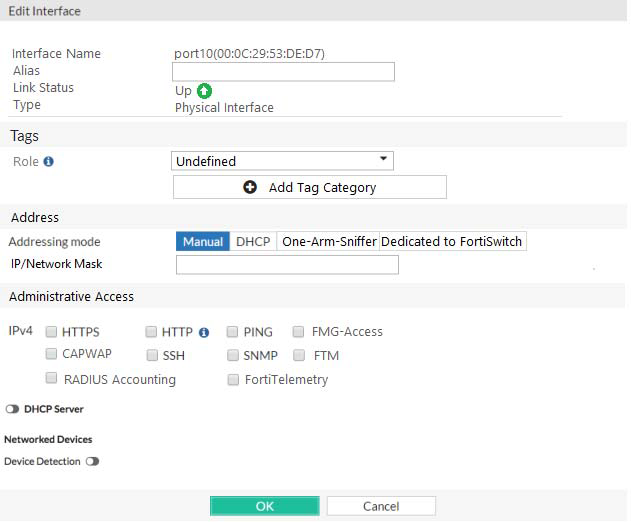Turn on Device Detection toggle

pos(92,461)
